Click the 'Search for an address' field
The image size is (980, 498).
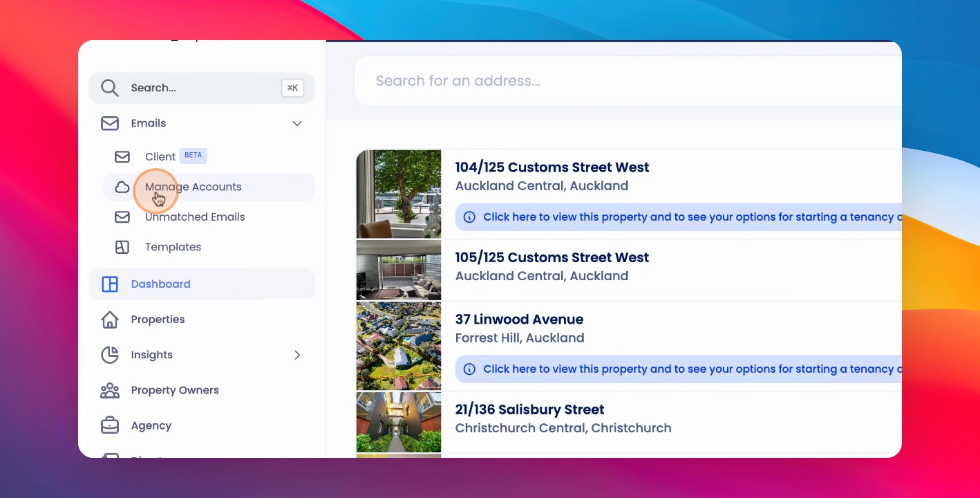(628, 81)
